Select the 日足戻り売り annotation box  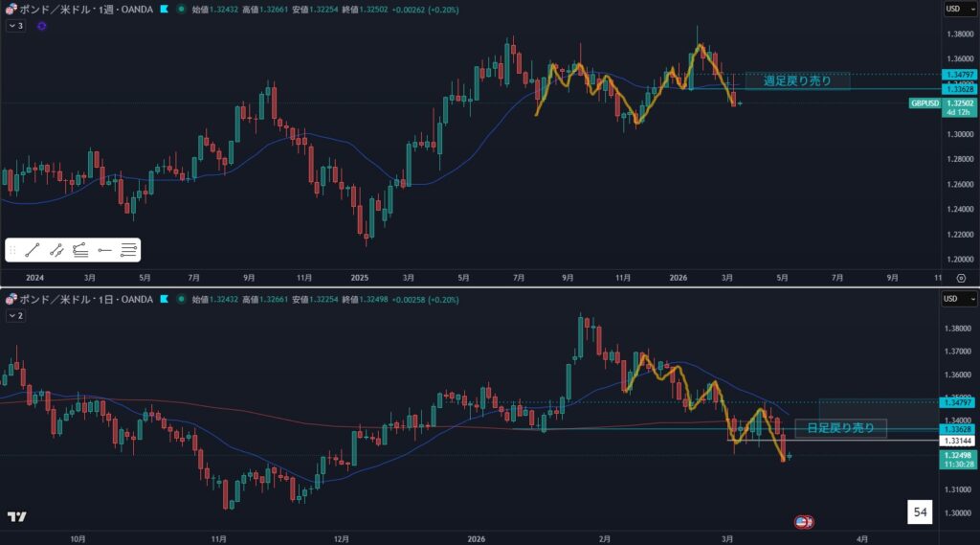pos(839,427)
